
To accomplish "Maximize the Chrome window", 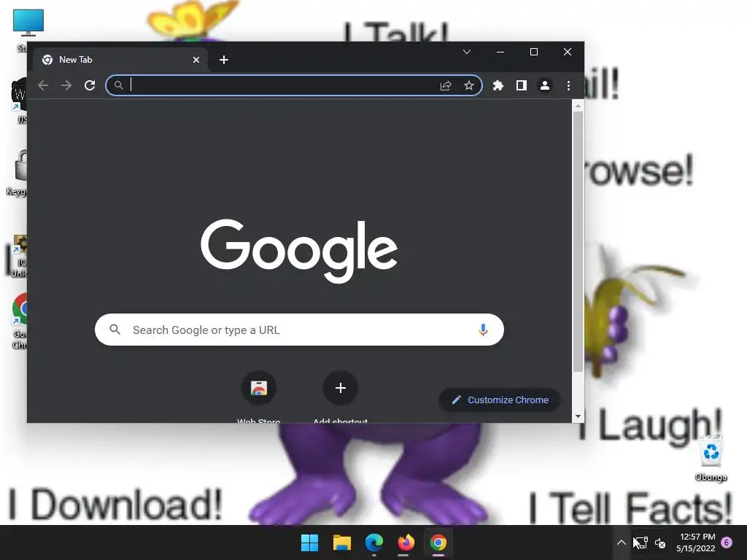I will point(533,52).
